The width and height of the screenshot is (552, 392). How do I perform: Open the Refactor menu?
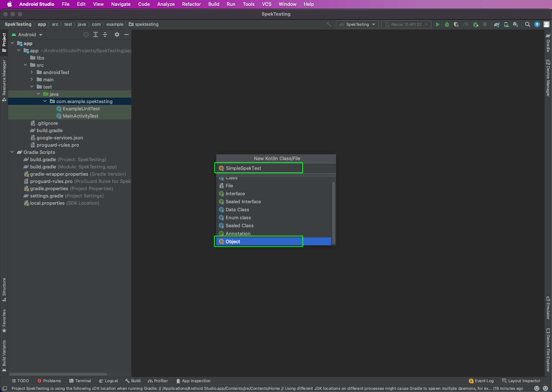[x=191, y=4]
